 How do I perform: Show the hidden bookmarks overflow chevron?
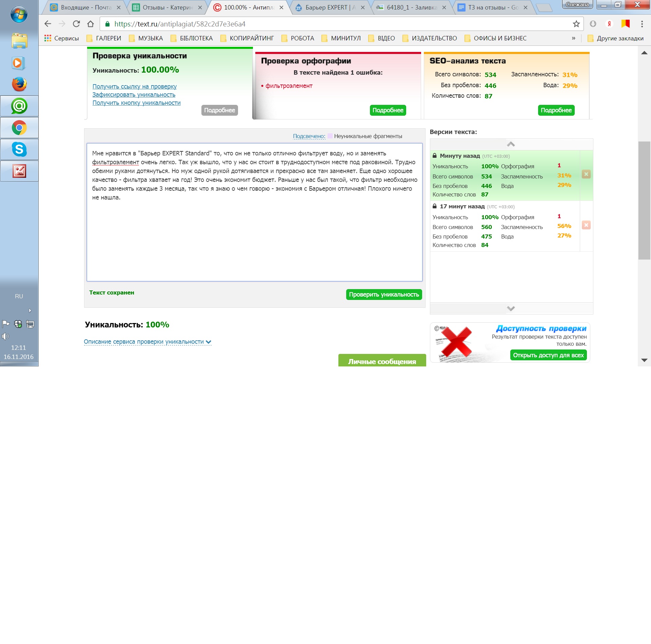[x=573, y=38]
